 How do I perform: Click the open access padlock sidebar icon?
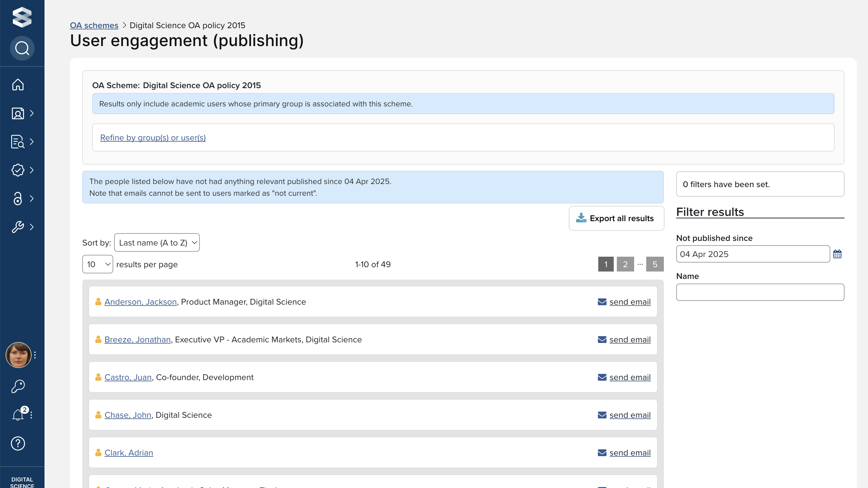point(18,198)
